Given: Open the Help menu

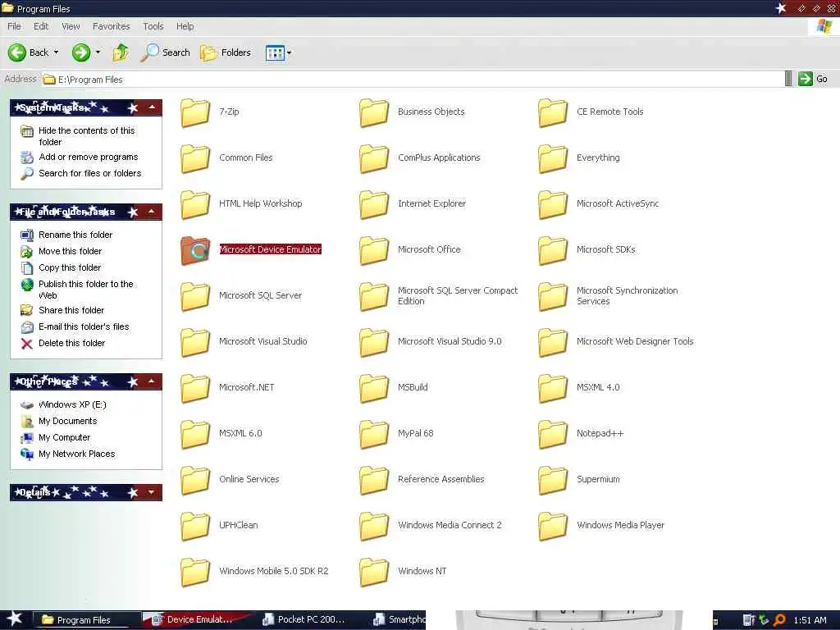Looking at the screenshot, I should tap(185, 26).
